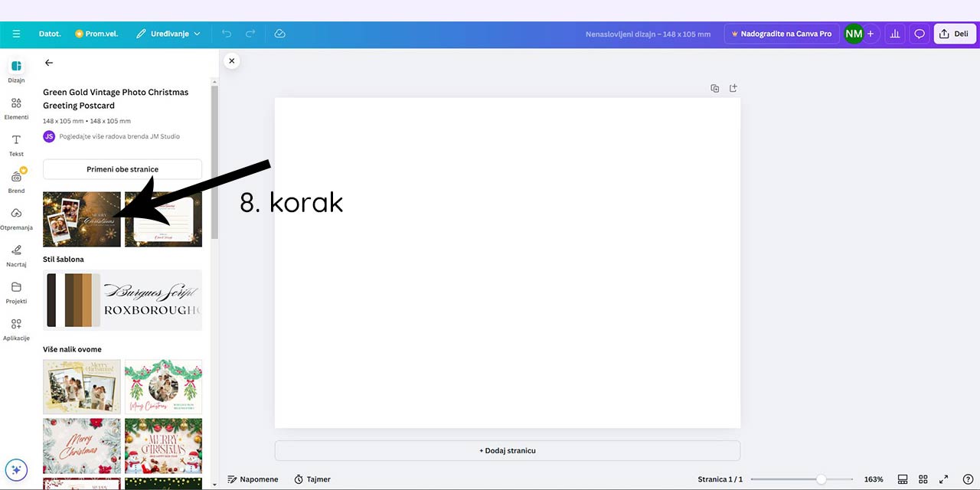The image size is (980, 490).
Task: Open the cloud save status icon
Action: (x=279, y=34)
